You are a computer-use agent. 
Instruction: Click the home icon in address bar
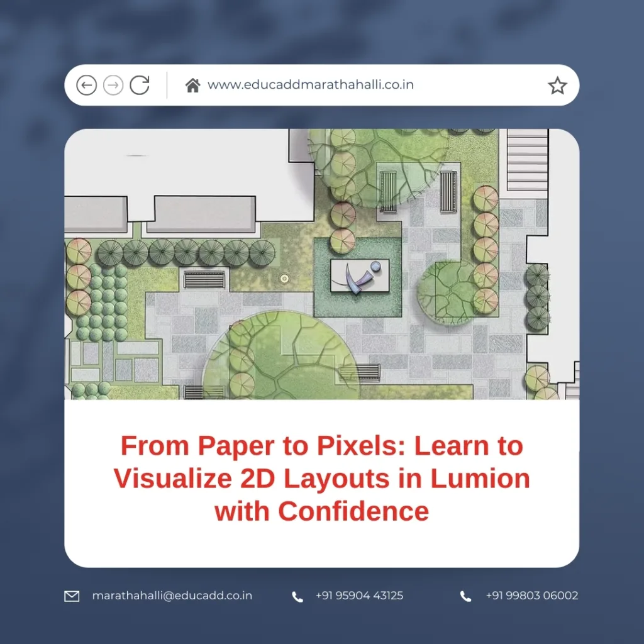click(x=192, y=86)
